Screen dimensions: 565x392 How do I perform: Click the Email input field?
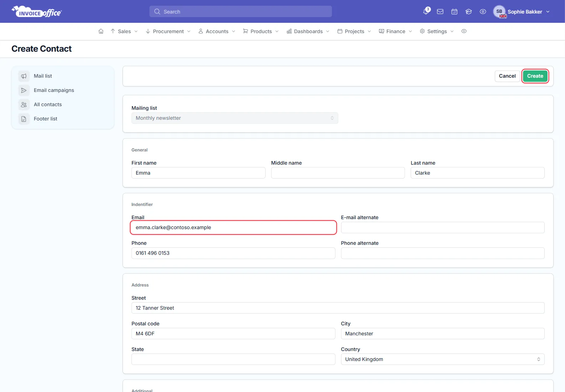233,227
